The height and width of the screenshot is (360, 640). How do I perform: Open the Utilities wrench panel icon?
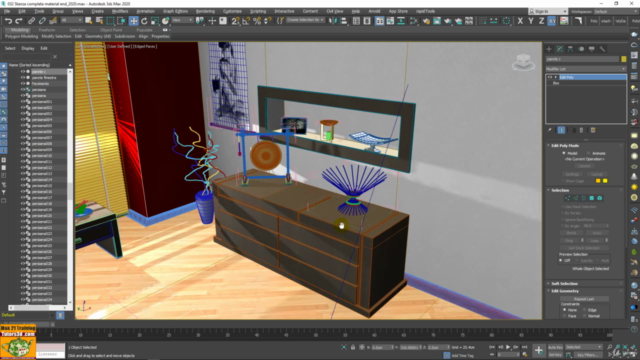[x=602, y=49]
